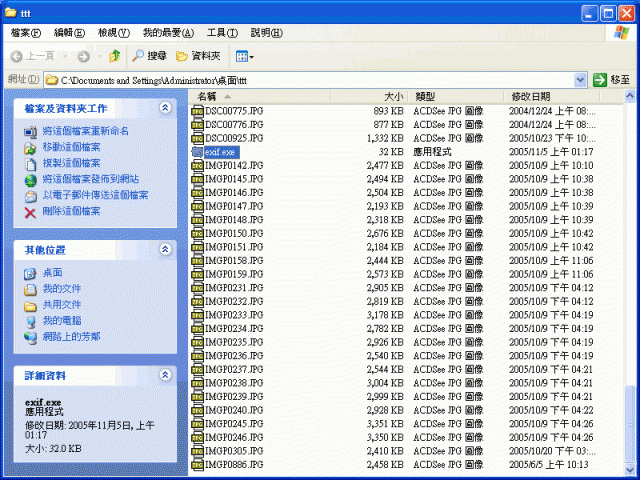Click 以電子郵件傳送這個檔案 email link
Screen dimensions: 640x480
(96, 195)
